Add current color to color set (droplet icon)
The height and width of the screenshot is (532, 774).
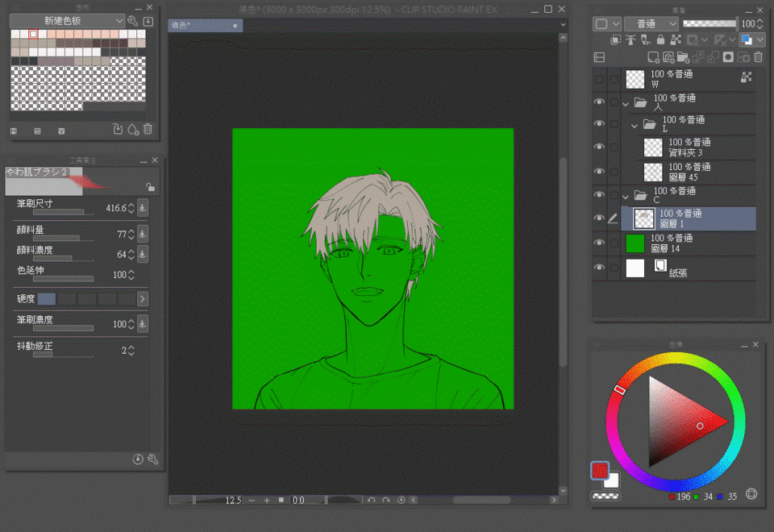[133, 129]
